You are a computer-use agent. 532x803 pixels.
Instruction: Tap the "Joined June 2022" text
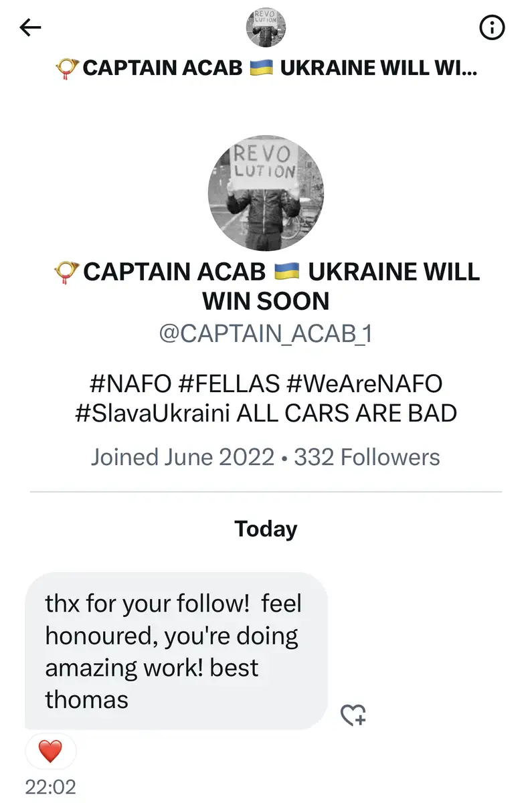click(x=183, y=457)
